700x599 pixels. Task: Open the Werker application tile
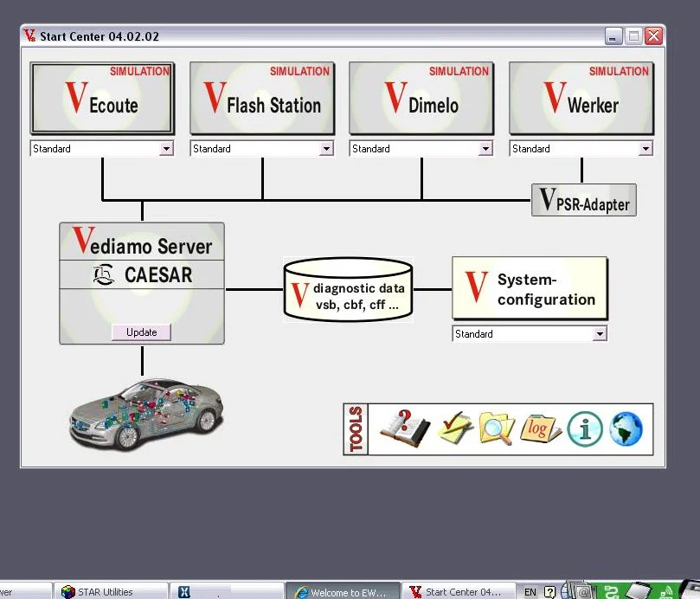pyautogui.click(x=581, y=99)
